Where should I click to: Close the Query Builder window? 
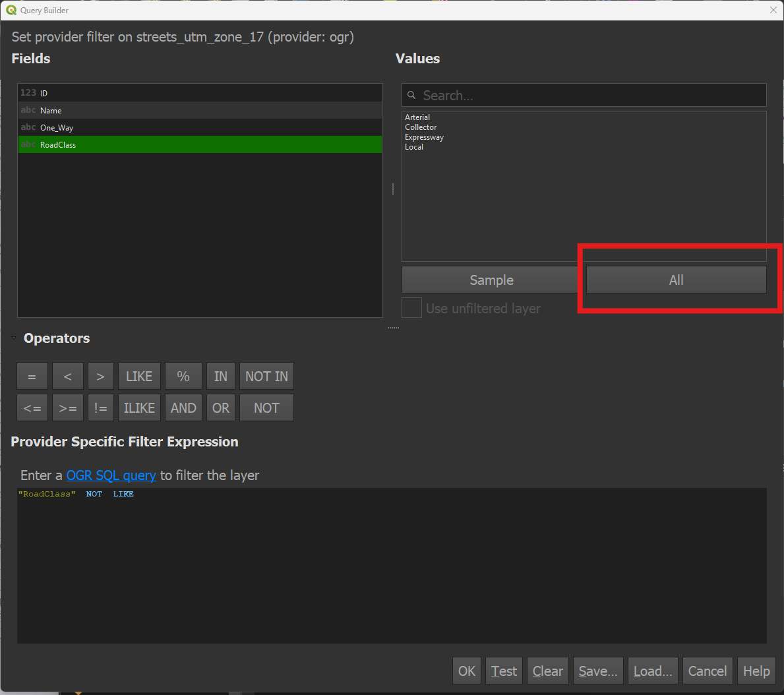773,10
